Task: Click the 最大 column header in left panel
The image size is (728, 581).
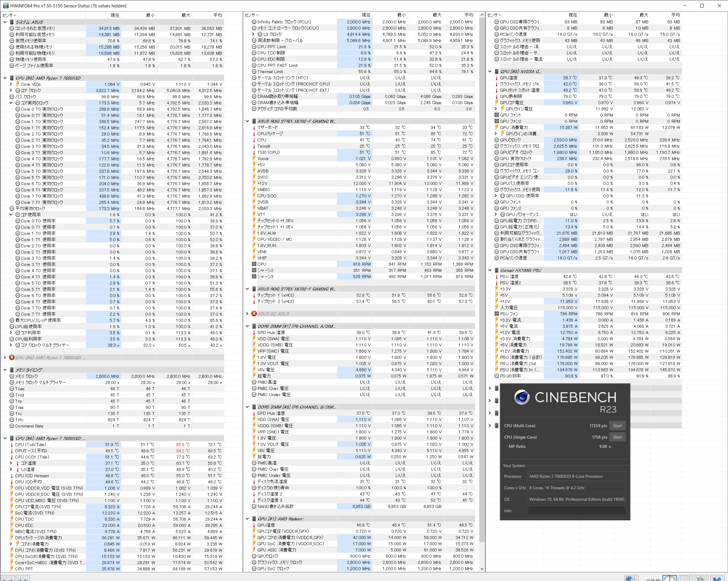Action: coord(186,15)
